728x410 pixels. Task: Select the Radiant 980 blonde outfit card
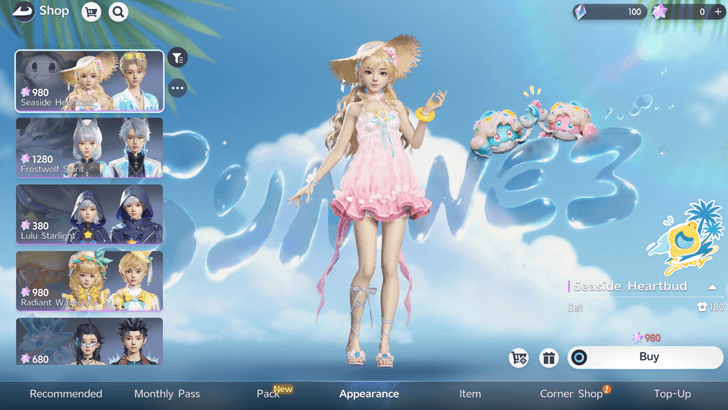(90, 281)
